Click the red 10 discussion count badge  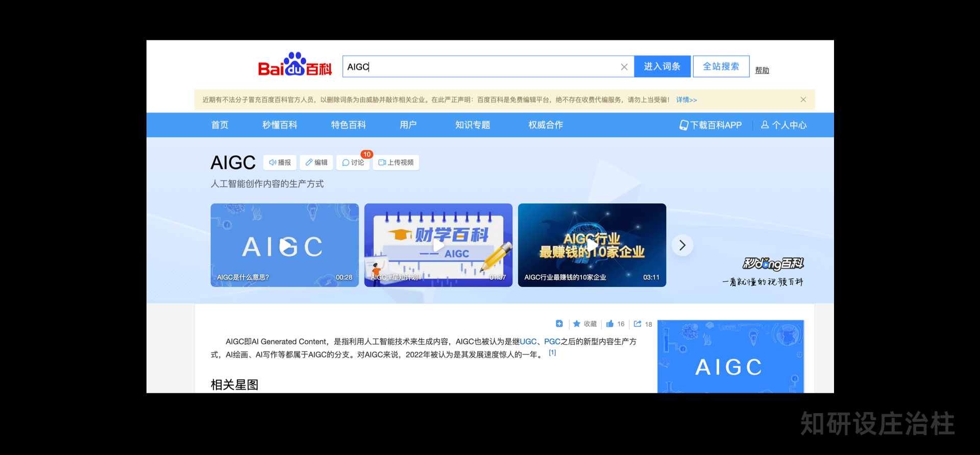click(x=367, y=154)
